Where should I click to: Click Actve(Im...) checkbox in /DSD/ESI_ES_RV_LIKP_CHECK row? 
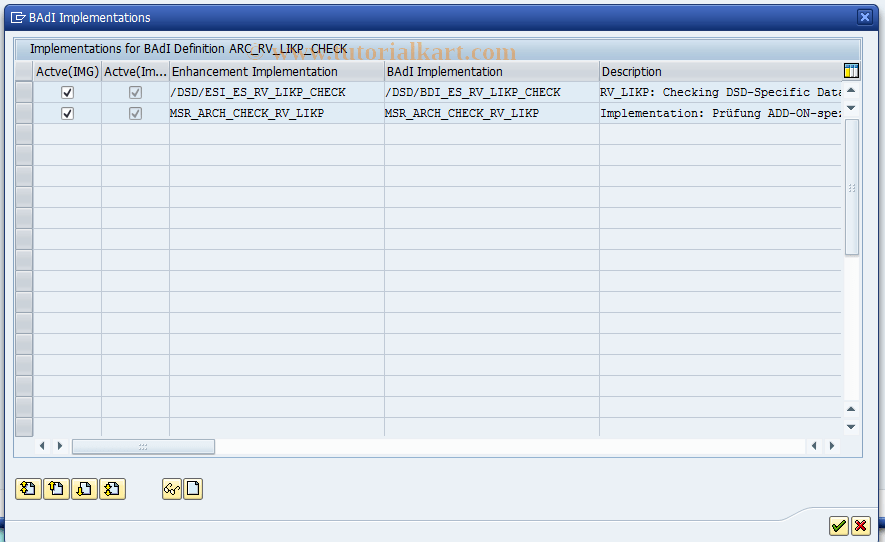click(135, 93)
